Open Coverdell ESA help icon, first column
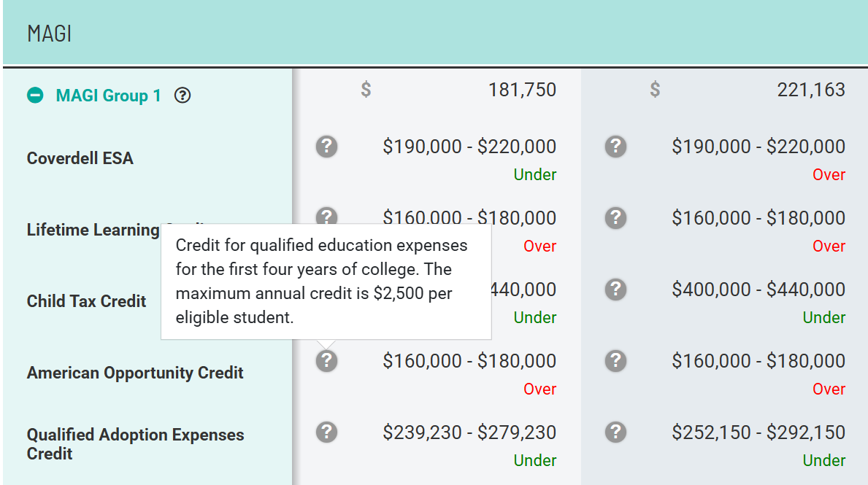The width and height of the screenshot is (868, 485). [x=326, y=147]
